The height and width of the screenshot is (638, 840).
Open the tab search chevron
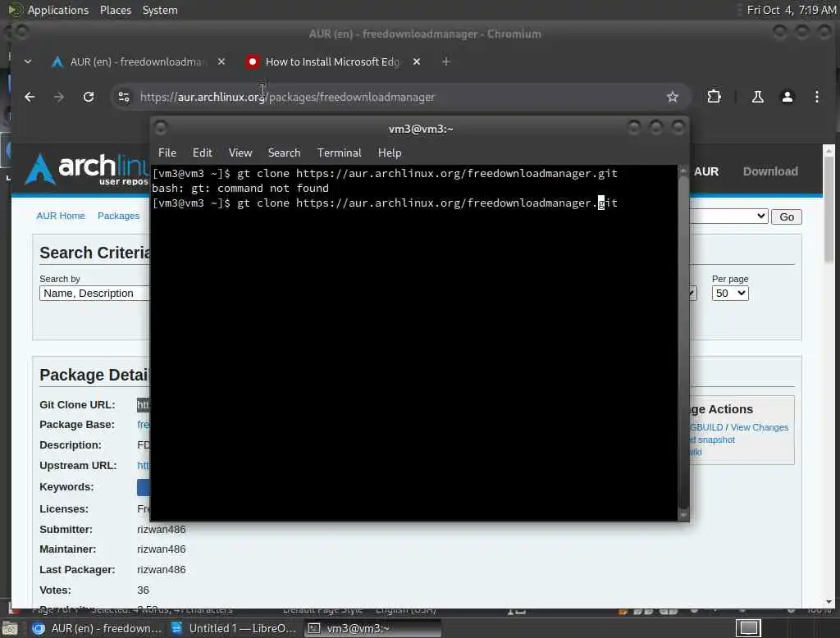28,62
